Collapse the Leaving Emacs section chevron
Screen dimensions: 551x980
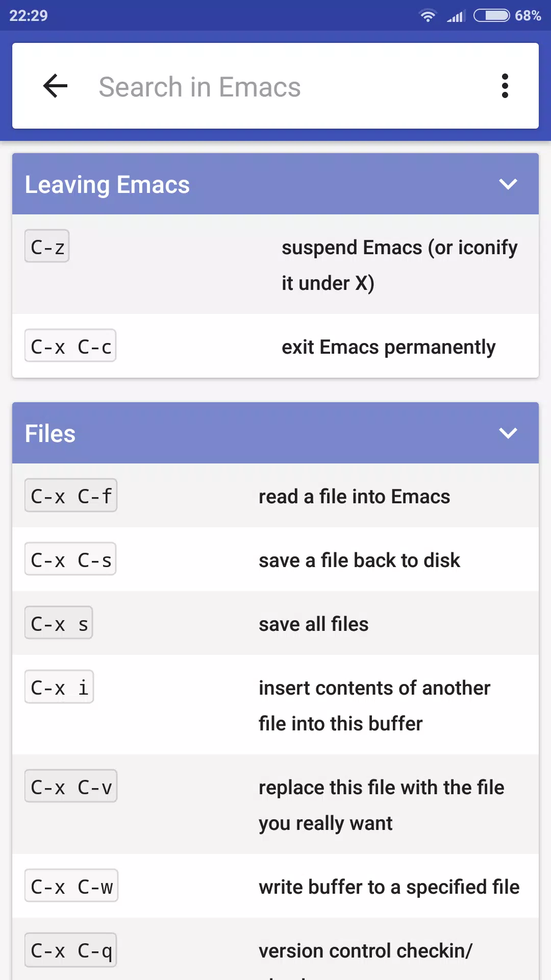pyautogui.click(x=508, y=184)
